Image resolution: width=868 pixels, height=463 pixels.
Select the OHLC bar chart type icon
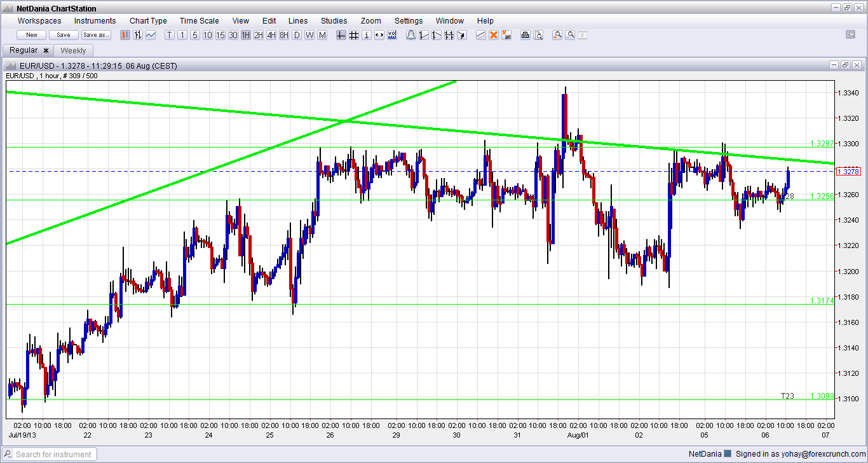[x=138, y=35]
